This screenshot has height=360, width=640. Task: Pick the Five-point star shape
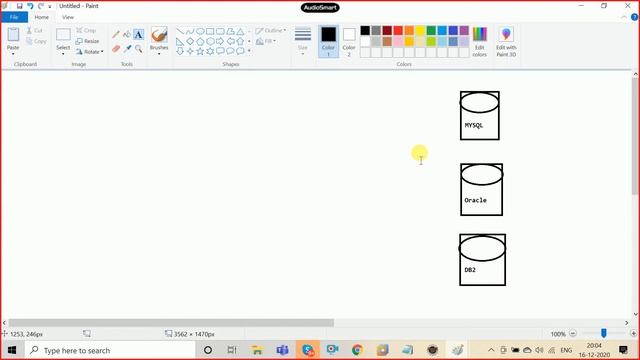(x=200, y=51)
